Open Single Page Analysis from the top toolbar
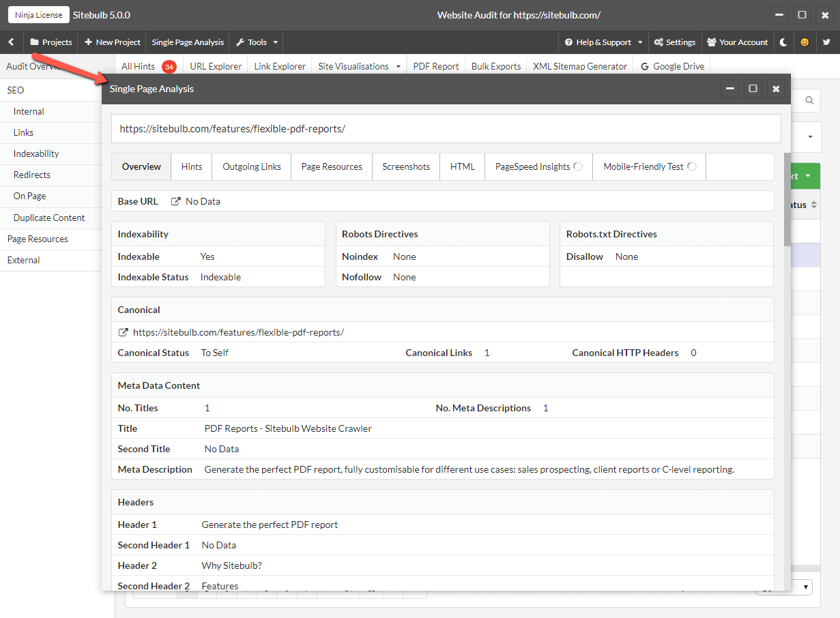This screenshot has height=618, width=840. click(x=188, y=42)
